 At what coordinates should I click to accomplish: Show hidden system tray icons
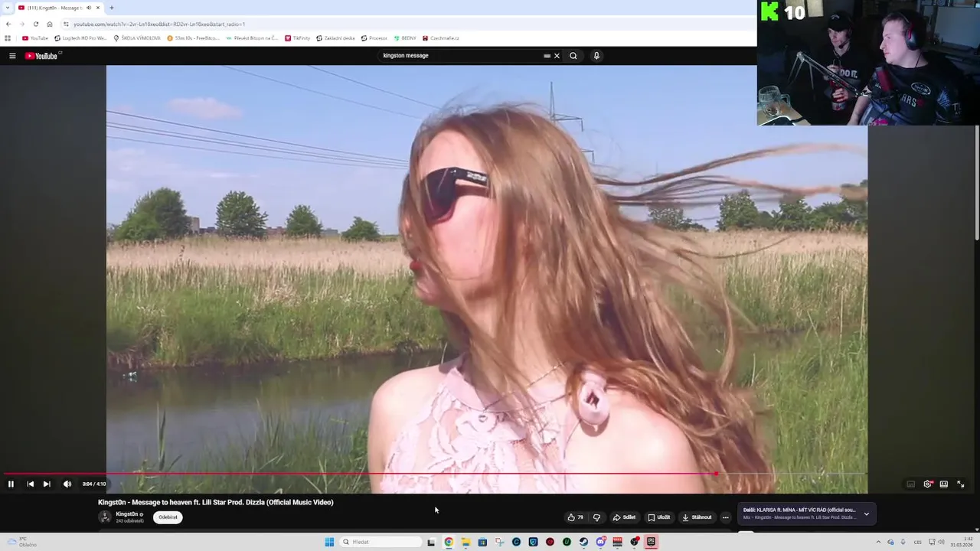pos(879,542)
